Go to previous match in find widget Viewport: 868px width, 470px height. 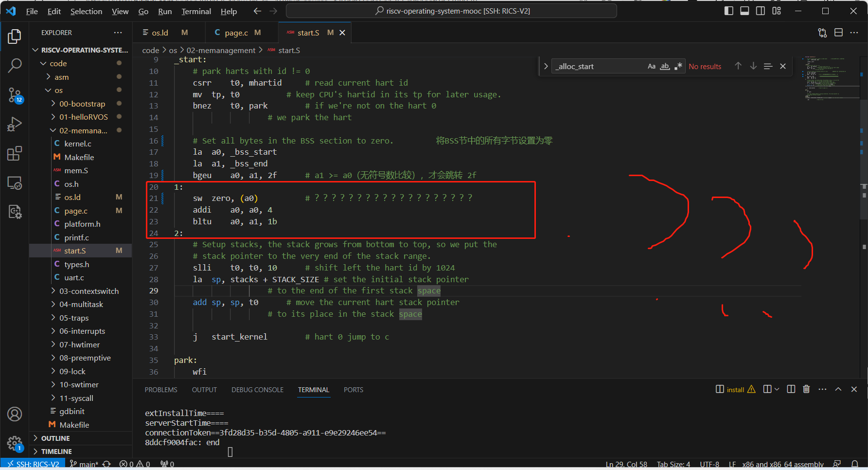click(738, 66)
